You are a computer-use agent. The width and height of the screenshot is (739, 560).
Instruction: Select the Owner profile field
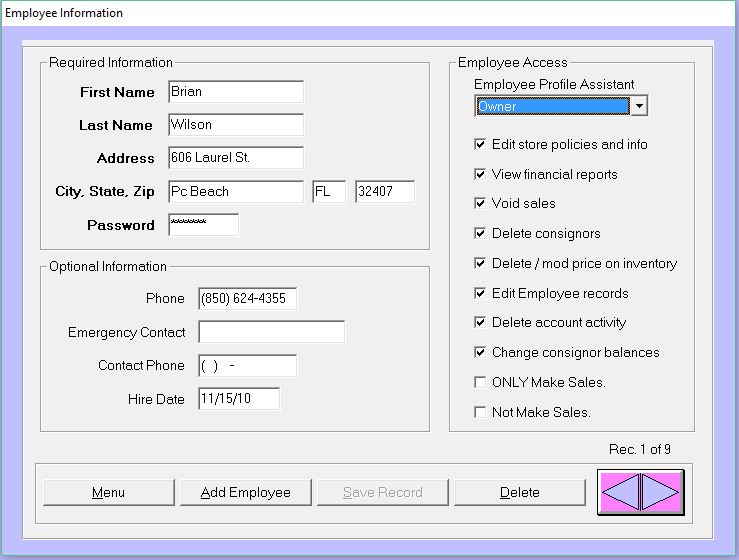pyautogui.click(x=552, y=106)
